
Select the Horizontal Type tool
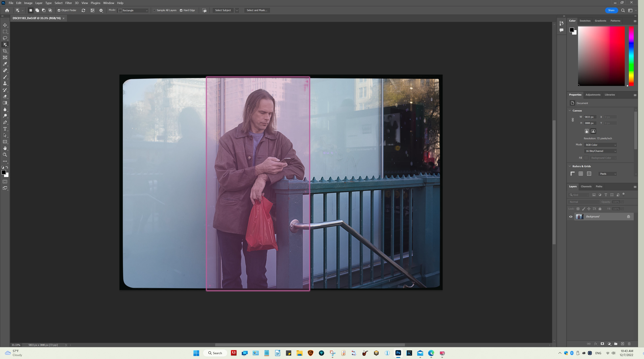point(5,129)
